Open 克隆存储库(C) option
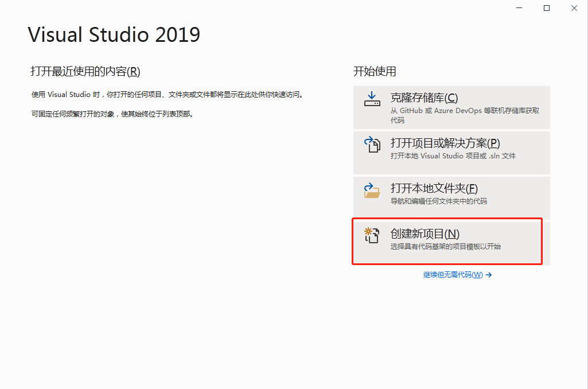 pos(451,108)
